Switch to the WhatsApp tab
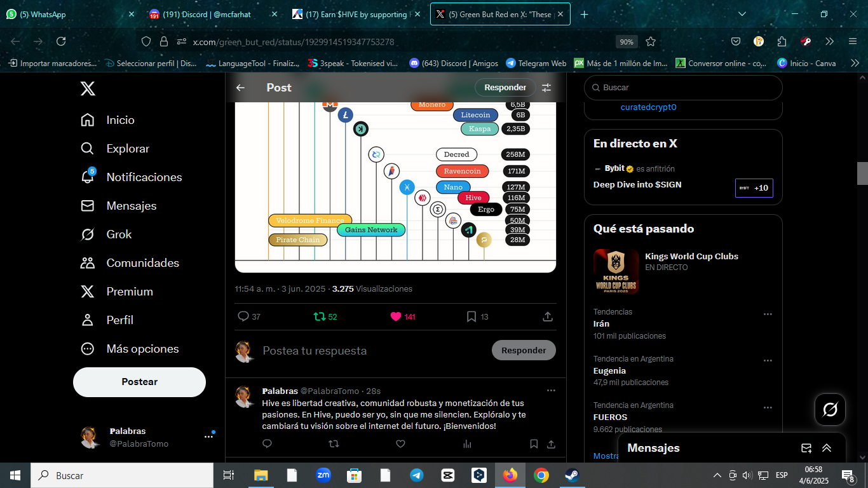The width and height of the screenshot is (868, 488). pos(70,14)
